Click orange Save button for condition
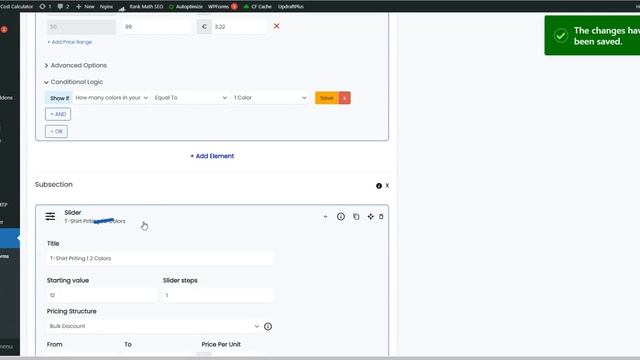 [x=327, y=98]
